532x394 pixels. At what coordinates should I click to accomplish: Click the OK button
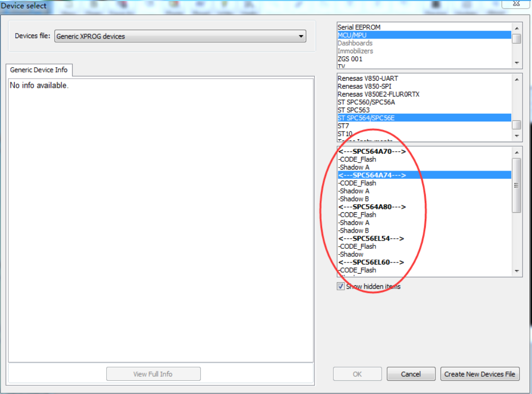[357, 374]
